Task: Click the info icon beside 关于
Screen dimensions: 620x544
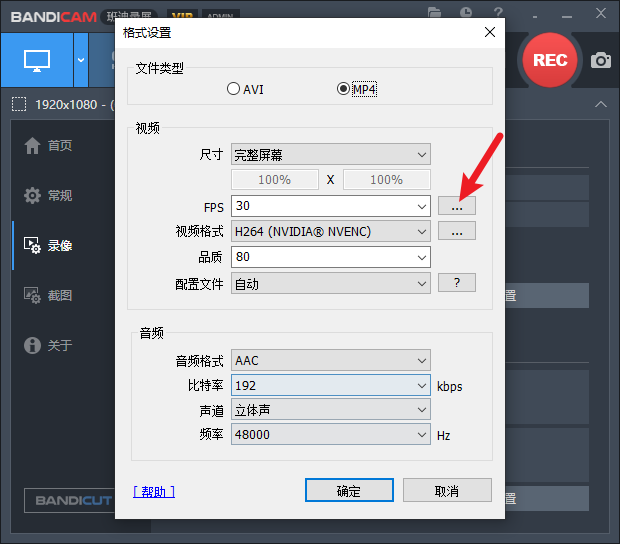Action: click(32, 345)
